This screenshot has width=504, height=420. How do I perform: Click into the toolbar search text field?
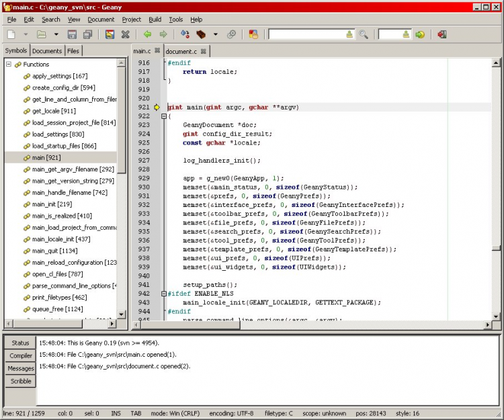point(306,34)
